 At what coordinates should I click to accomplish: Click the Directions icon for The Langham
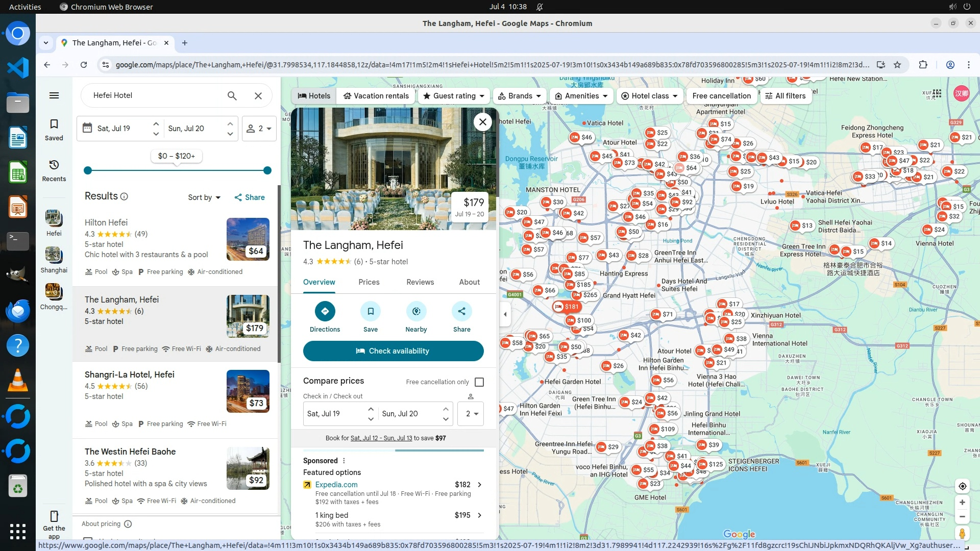point(325,311)
